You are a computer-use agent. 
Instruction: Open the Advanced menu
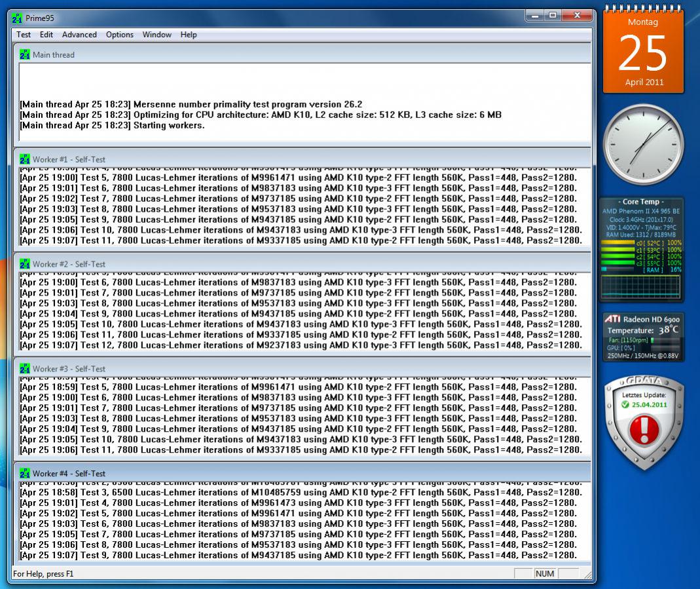click(79, 34)
